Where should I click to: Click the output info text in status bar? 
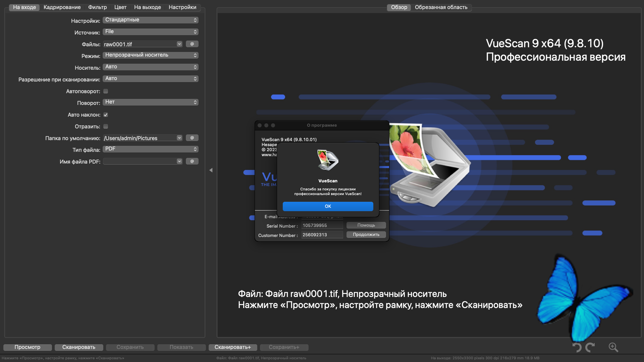(485, 358)
